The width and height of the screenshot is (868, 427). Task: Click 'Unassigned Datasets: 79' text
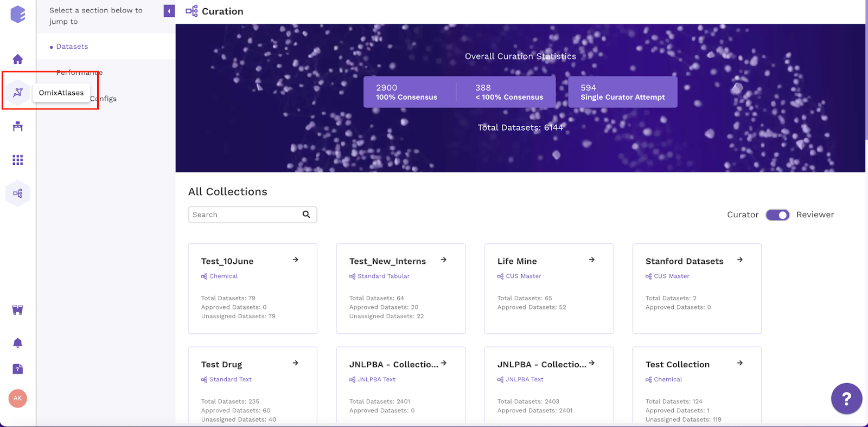tap(238, 316)
